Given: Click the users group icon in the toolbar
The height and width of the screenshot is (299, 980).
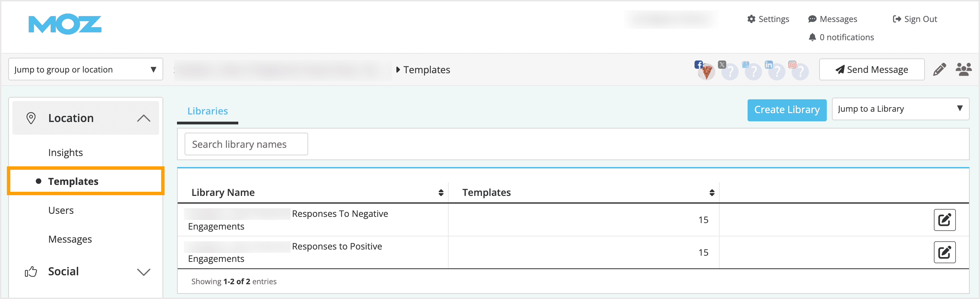Looking at the screenshot, I should coord(963,69).
